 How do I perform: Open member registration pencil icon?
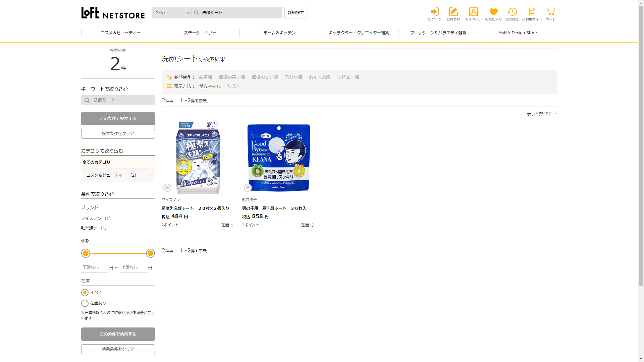click(x=453, y=12)
